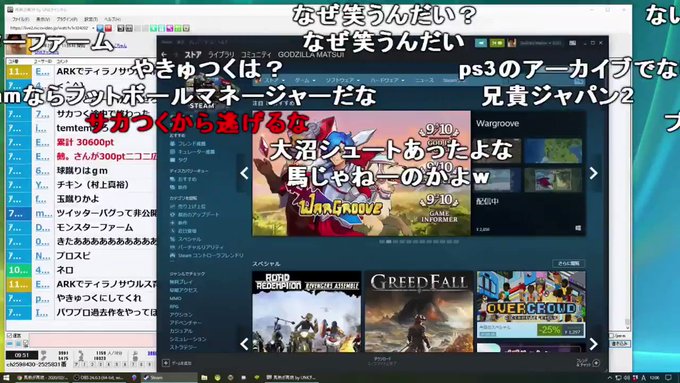The height and width of the screenshot is (383, 680).
Task: Open the 設定 menu in comment viewer
Action: coord(90,19)
